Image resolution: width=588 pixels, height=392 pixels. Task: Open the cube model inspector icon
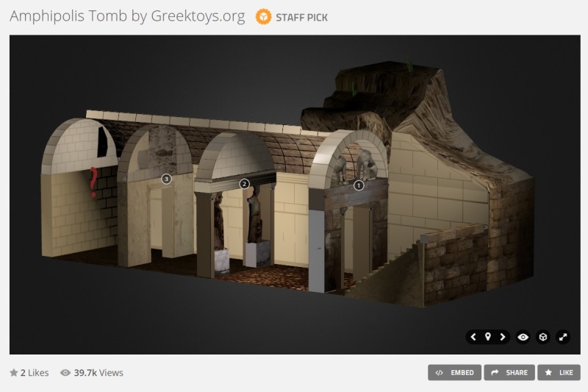click(x=543, y=337)
